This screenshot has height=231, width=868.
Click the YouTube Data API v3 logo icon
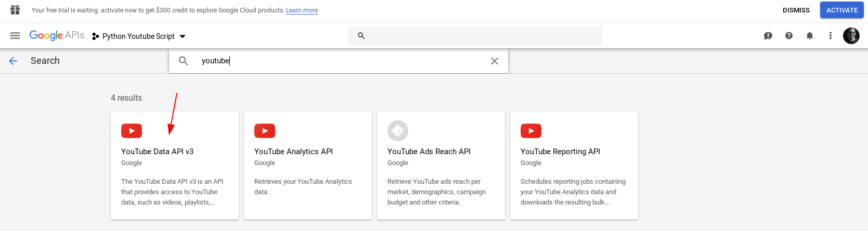pyautogui.click(x=132, y=131)
